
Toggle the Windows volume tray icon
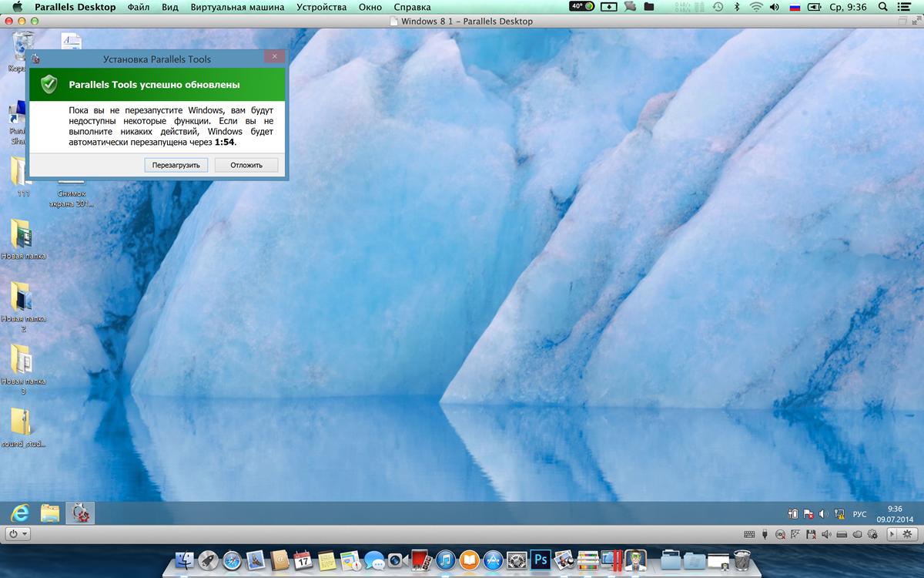823,514
